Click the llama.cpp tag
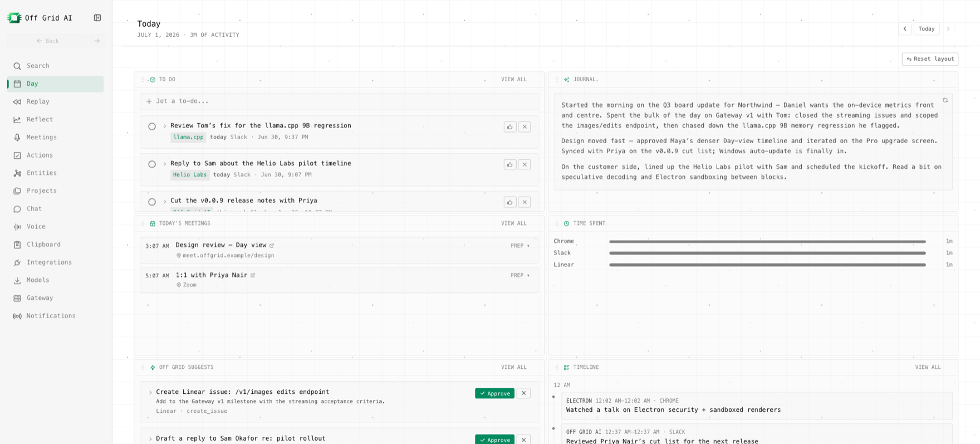Screen dimensions: 980x444 coord(188,137)
